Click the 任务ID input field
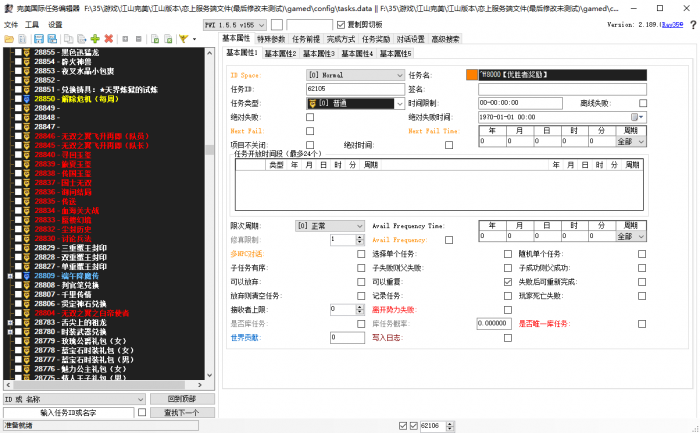 tap(355, 89)
